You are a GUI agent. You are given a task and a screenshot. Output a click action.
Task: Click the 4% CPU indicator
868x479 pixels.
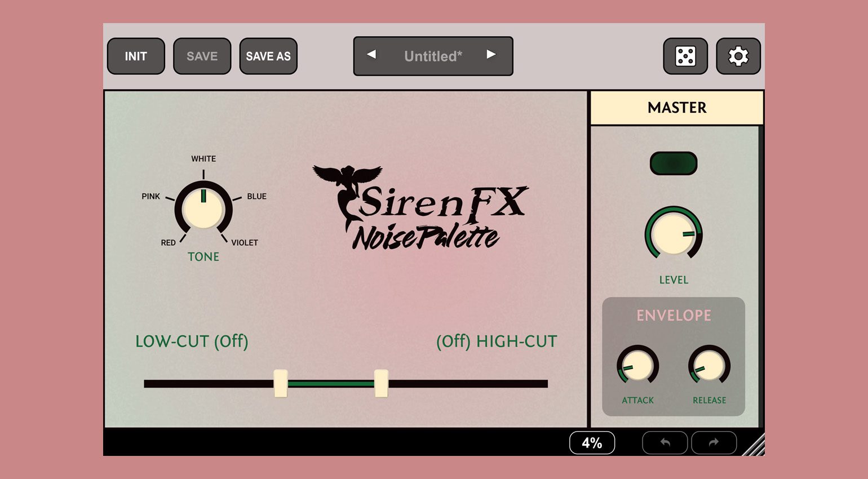(592, 443)
